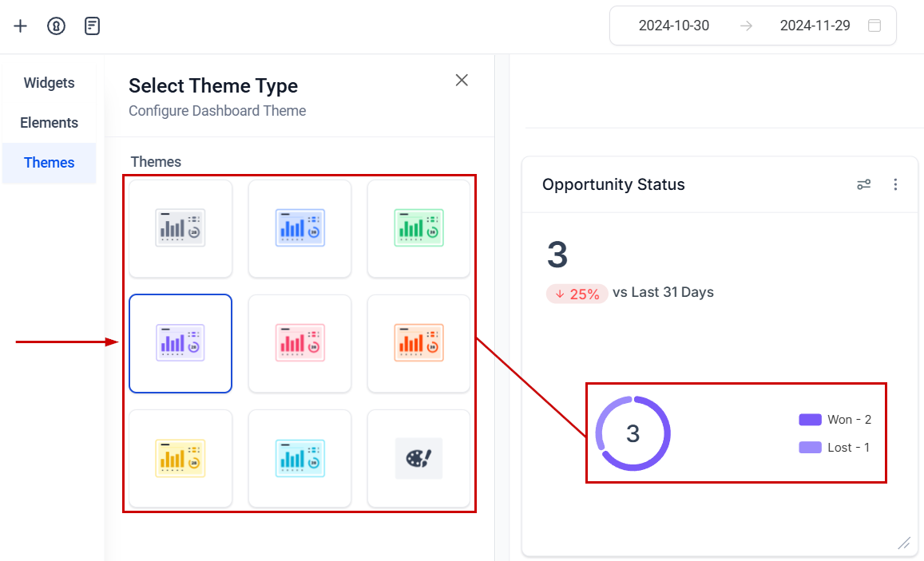The height and width of the screenshot is (561, 924).
Task: Open Opportunity Status three-dot menu
Action: tap(895, 184)
